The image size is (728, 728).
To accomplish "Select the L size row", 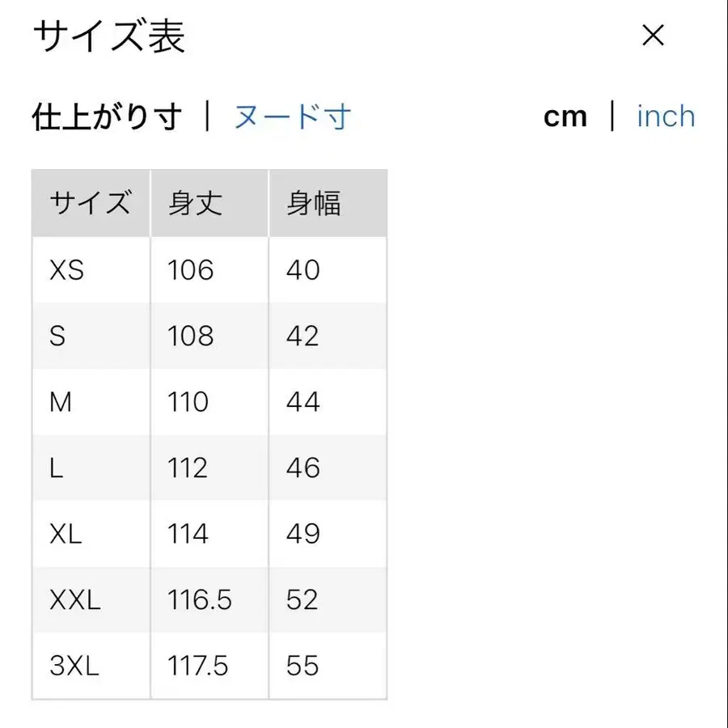I will click(x=55, y=468).
